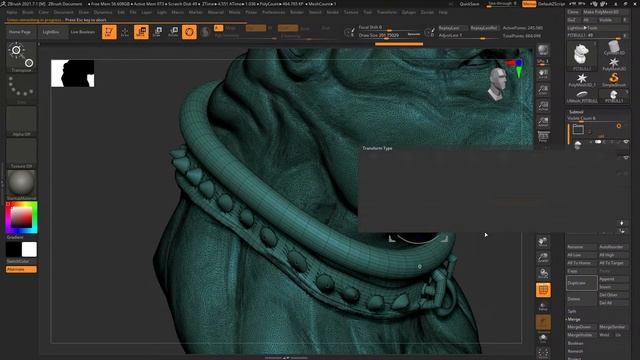
Task: Open the Transform menu
Action: pos(387,12)
